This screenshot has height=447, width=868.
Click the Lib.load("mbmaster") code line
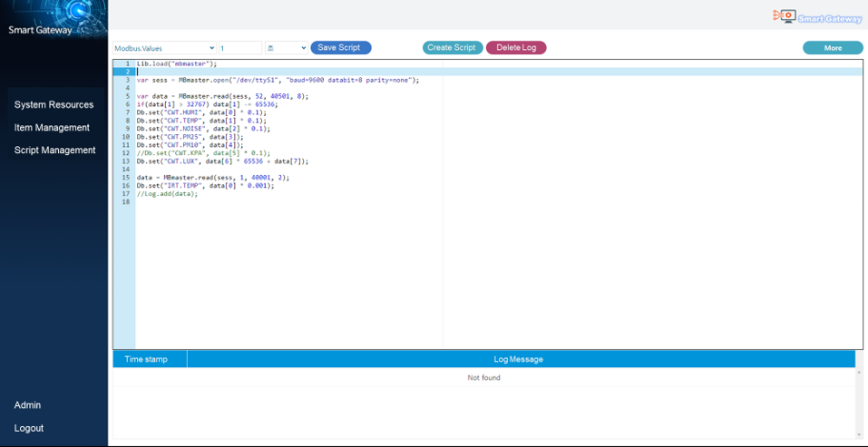pyautogui.click(x=177, y=63)
